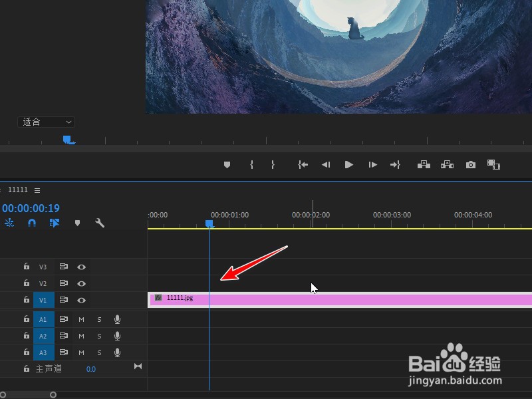
Task: Toggle sync lock for A2
Action: click(64, 336)
